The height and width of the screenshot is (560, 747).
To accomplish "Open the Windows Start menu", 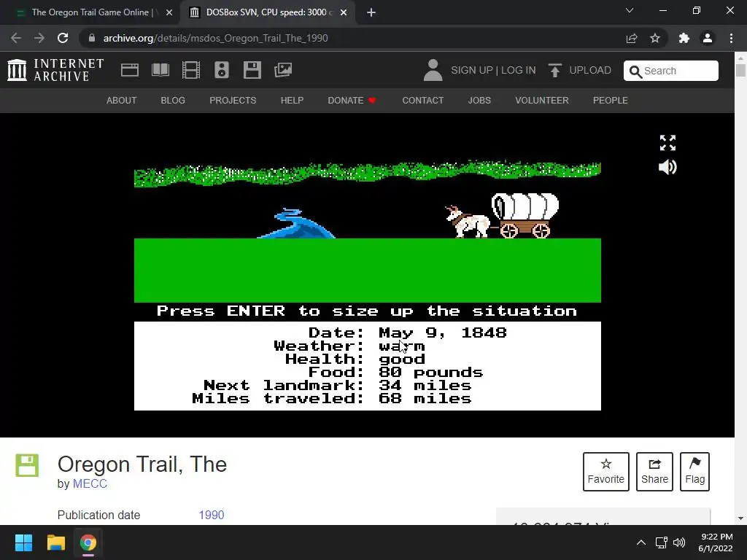I will 23,542.
